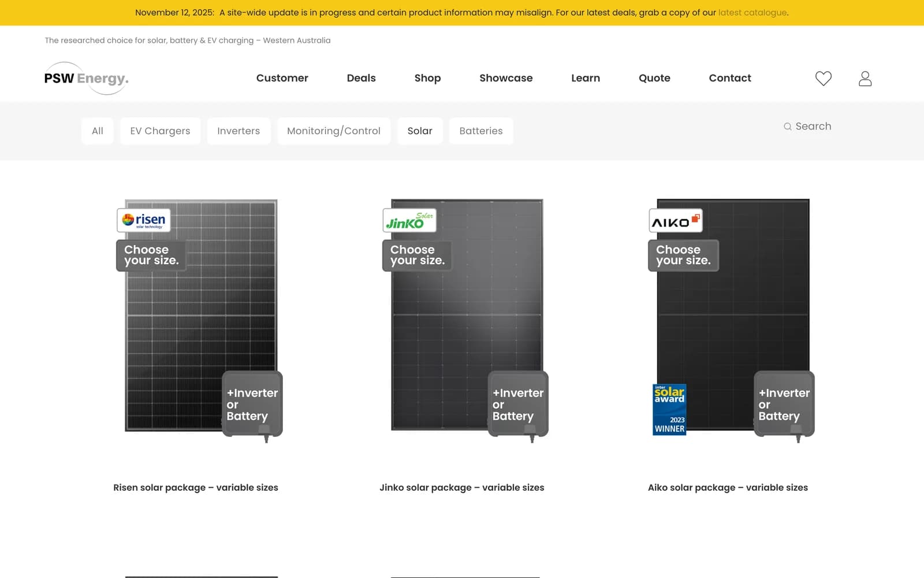Open the Quote page
Screen dimensions: 924x578
[654, 78]
